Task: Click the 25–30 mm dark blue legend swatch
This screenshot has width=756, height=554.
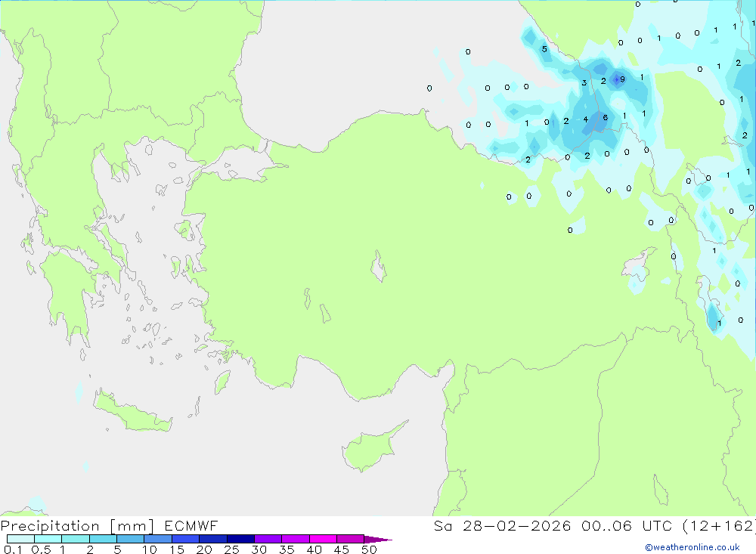Action: pos(240,539)
